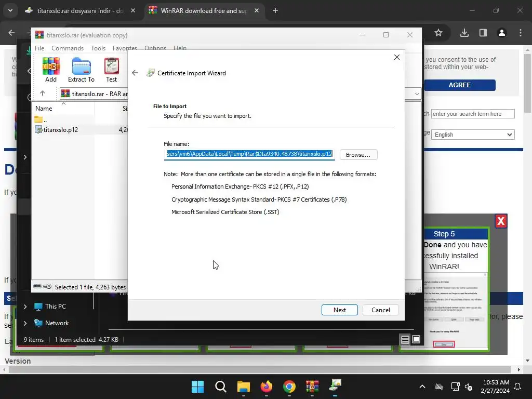Click the WinRAR Add toolbar icon

(51, 70)
